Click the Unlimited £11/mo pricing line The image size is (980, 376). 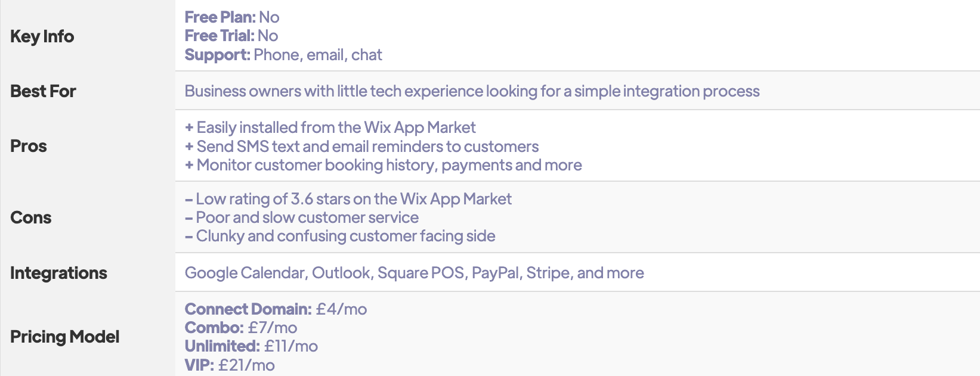(251, 346)
